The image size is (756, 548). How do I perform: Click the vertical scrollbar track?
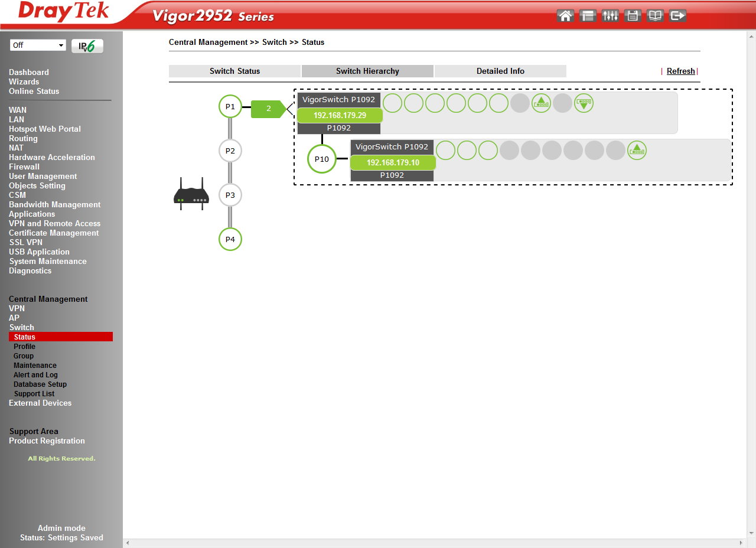pyautogui.click(x=751, y=283)
